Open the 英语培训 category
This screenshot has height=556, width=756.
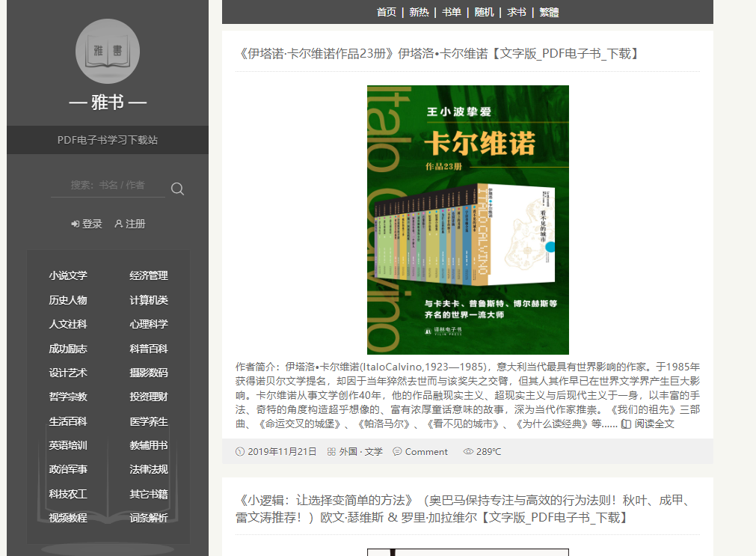click(x=68, y=445)
